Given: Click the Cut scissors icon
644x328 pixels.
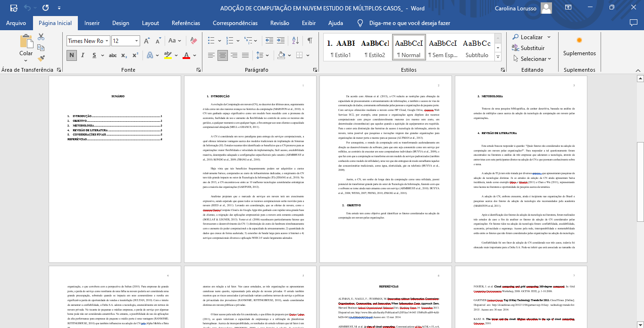Looking at the screenshot, I should tap(41, 37).
